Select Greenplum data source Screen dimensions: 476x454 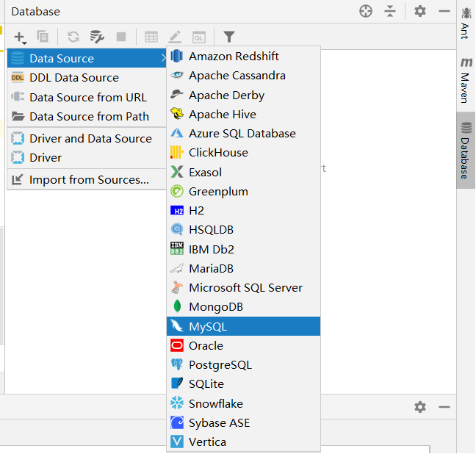pos(243,191)
